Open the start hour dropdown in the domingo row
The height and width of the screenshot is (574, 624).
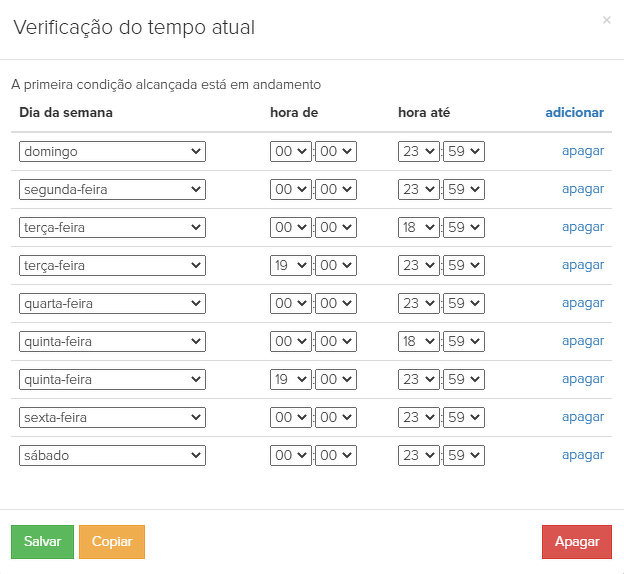[x=290, y=151]
